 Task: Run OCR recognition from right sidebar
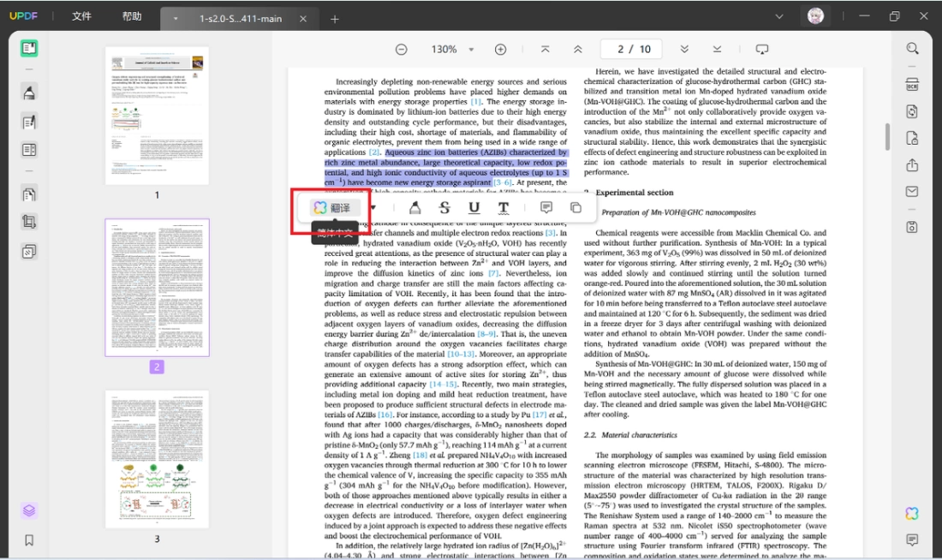click(x=912, y=85)
